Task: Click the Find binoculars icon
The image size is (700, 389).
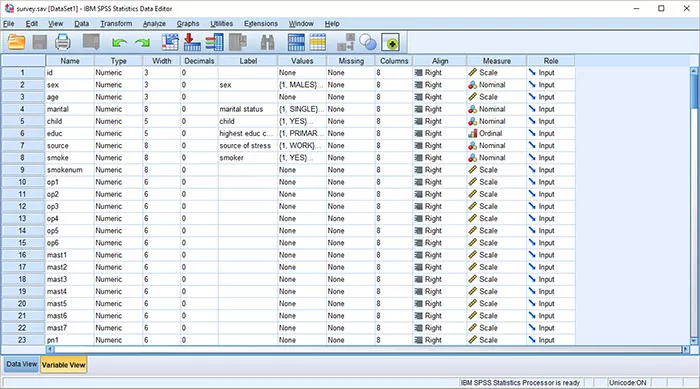Action: 267,42
